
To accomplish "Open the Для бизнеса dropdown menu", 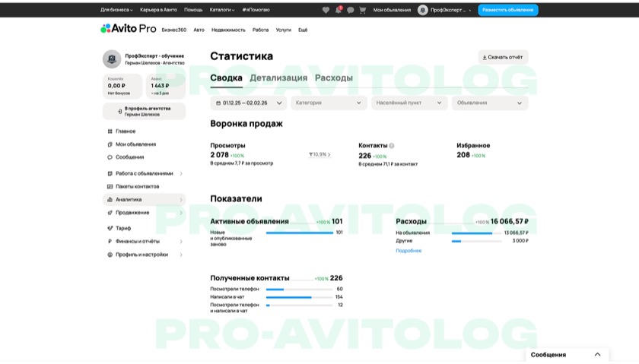I will [116, 10].
